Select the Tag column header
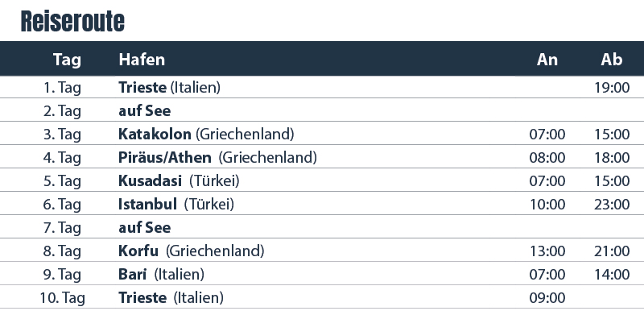 (67, 60)
